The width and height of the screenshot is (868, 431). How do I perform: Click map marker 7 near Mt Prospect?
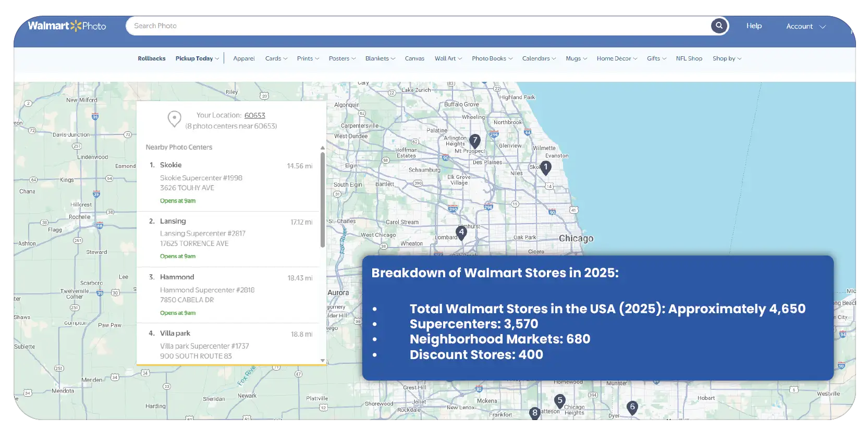(475, 141)
